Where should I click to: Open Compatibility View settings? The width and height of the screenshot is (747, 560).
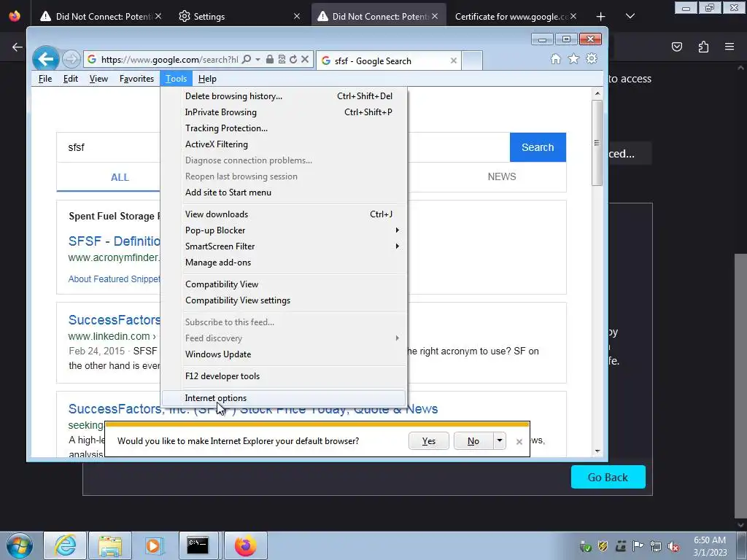tap(284, 300)
